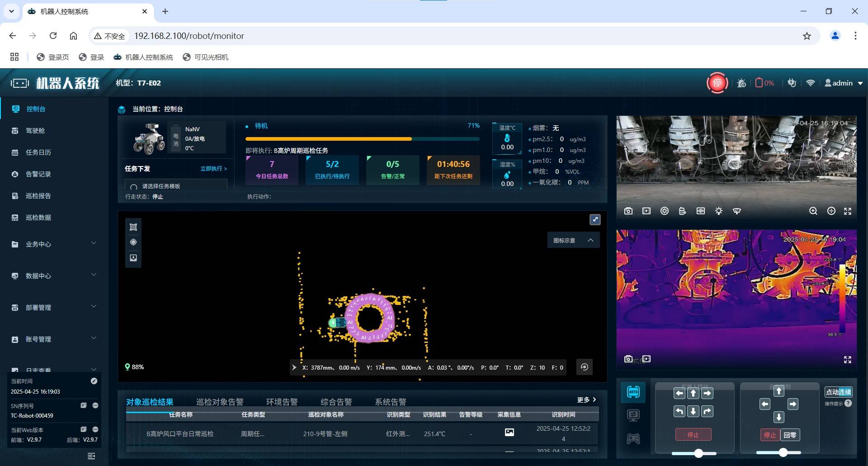Click the record icon under thermal camera
Image resolution: width=868 pixels, height=466 pixels.
(646, 359)
